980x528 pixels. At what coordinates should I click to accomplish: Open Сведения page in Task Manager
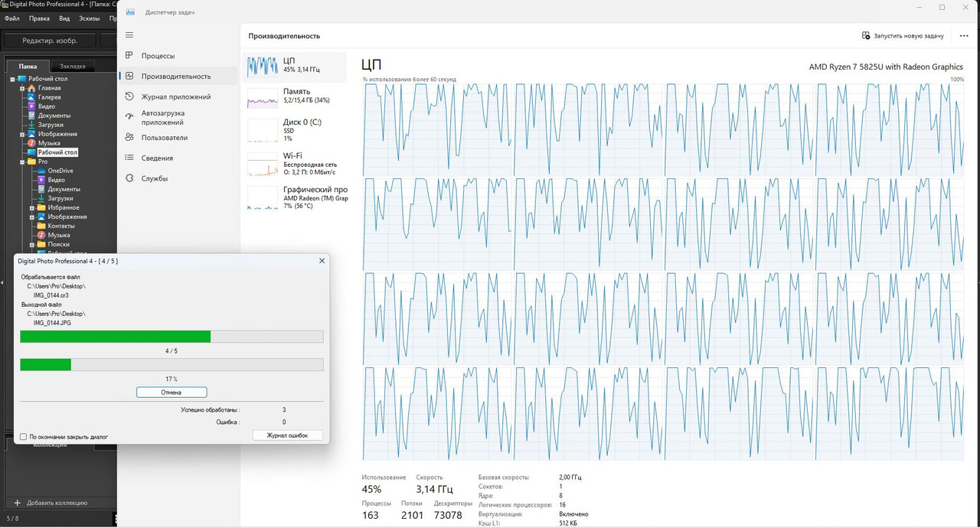[x=179, y=158]
